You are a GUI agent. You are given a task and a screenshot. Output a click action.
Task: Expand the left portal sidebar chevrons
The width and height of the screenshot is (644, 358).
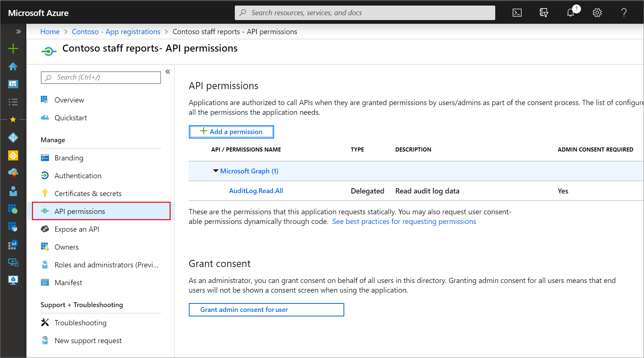point(18,32)
